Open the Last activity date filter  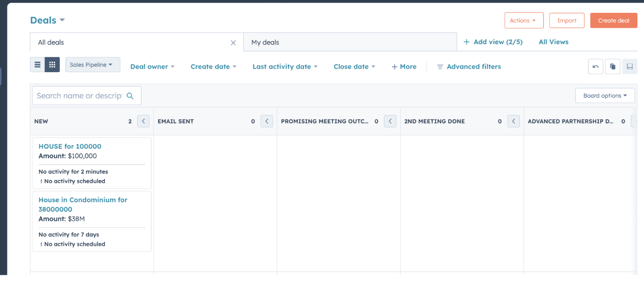[x=285, y=66]
